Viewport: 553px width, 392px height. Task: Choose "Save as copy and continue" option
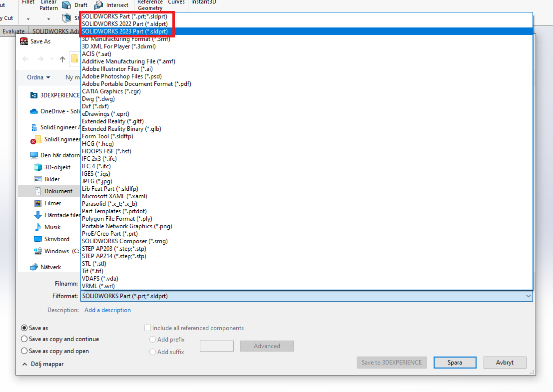pos(24,339)
